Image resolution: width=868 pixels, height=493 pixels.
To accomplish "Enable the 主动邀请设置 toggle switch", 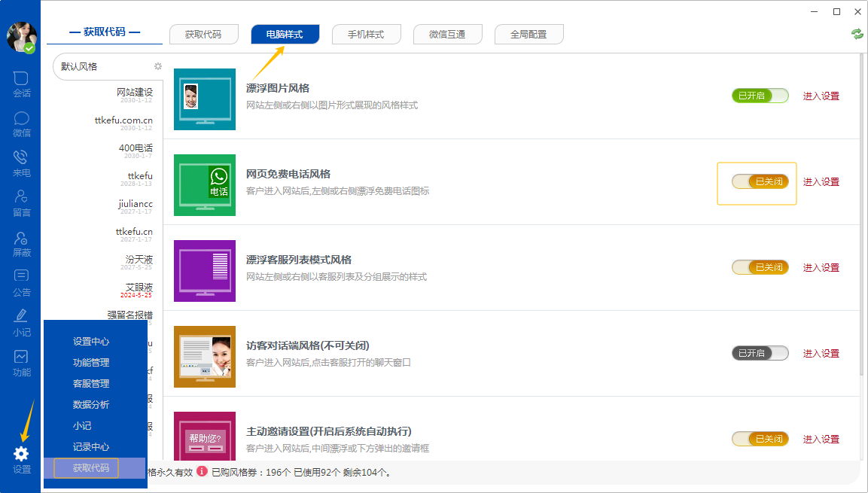I will pos(760,439).
